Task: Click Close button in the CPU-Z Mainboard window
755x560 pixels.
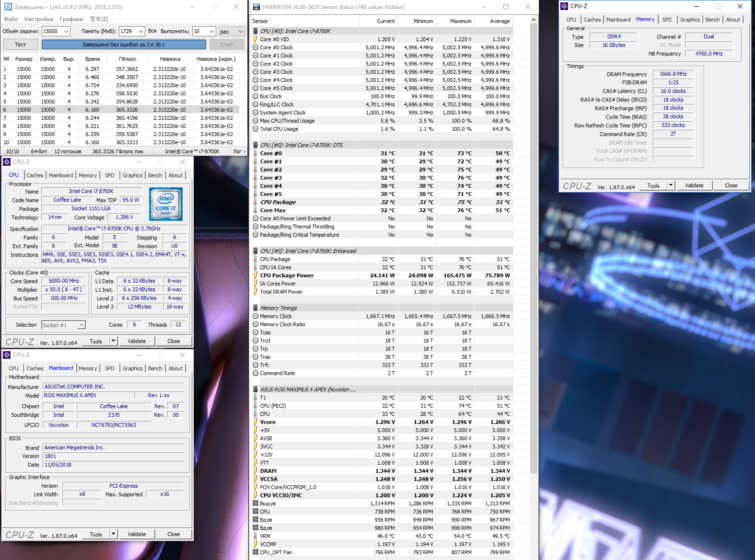Action: 174,534
